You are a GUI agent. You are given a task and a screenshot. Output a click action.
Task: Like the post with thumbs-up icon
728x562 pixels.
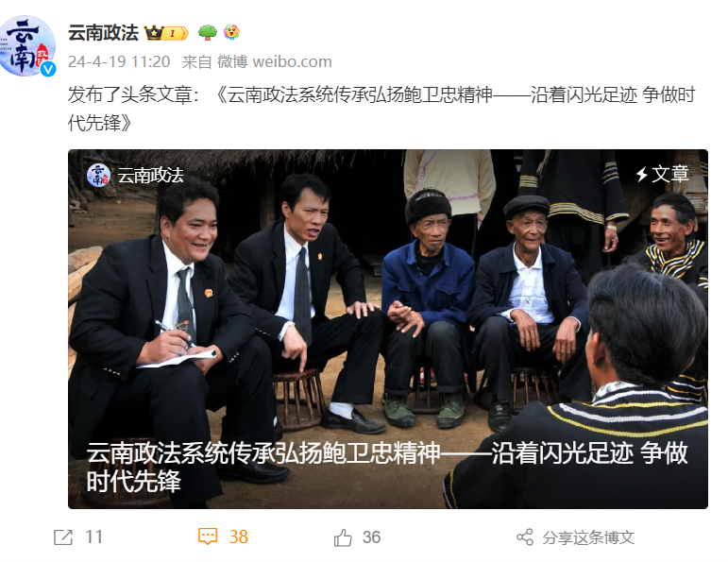point(343,537)
